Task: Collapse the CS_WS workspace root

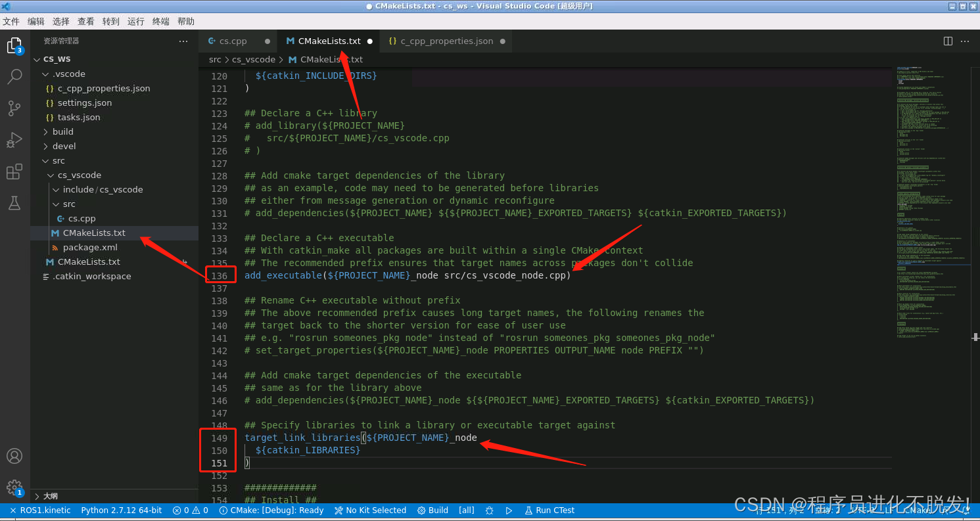Action: tap(114, 59)
